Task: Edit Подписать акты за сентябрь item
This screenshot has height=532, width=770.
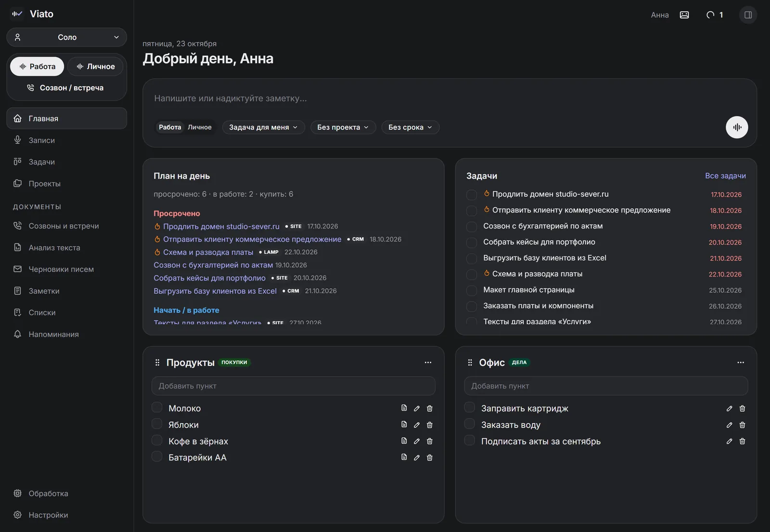Action: point(730,441)
